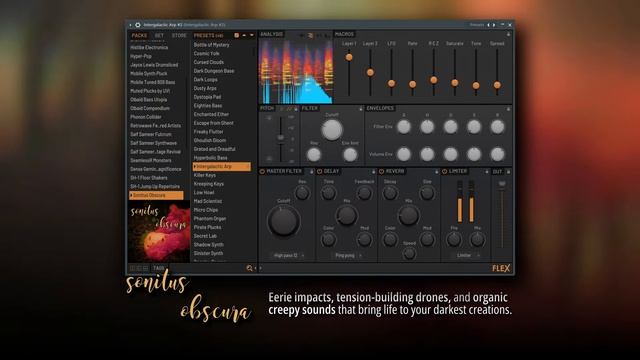
Task: Choose the Secret Lab preset
Action: coord(205,236)
